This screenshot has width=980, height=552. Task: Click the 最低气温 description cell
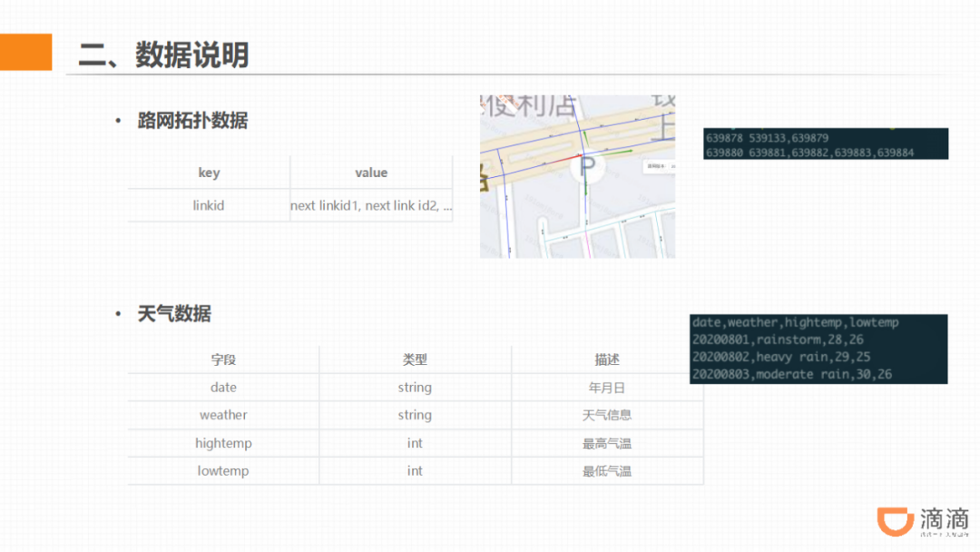[607, 470]
